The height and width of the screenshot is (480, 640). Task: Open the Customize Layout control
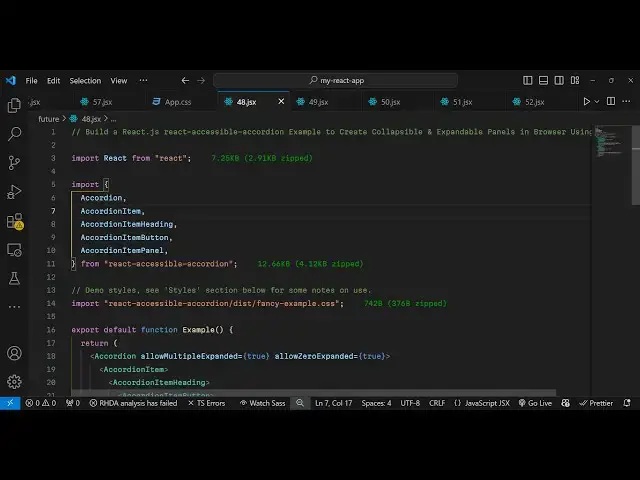[575, 80]
